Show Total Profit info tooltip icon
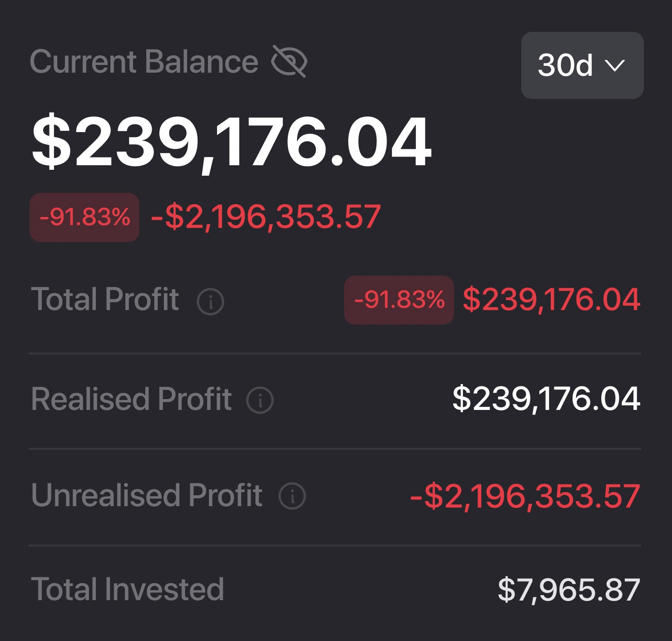Image resolution: width=672 pixels, height=641 pixels. click(210, 301)
